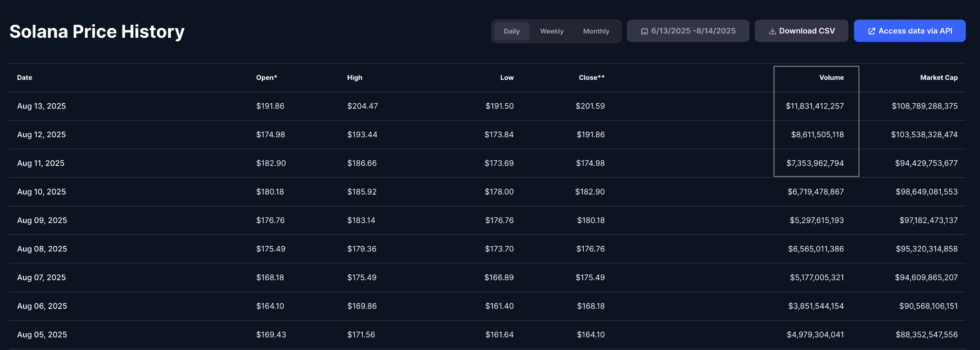Click the Close** column header
This screenshot has width=980, height=350.
(591, 77)
